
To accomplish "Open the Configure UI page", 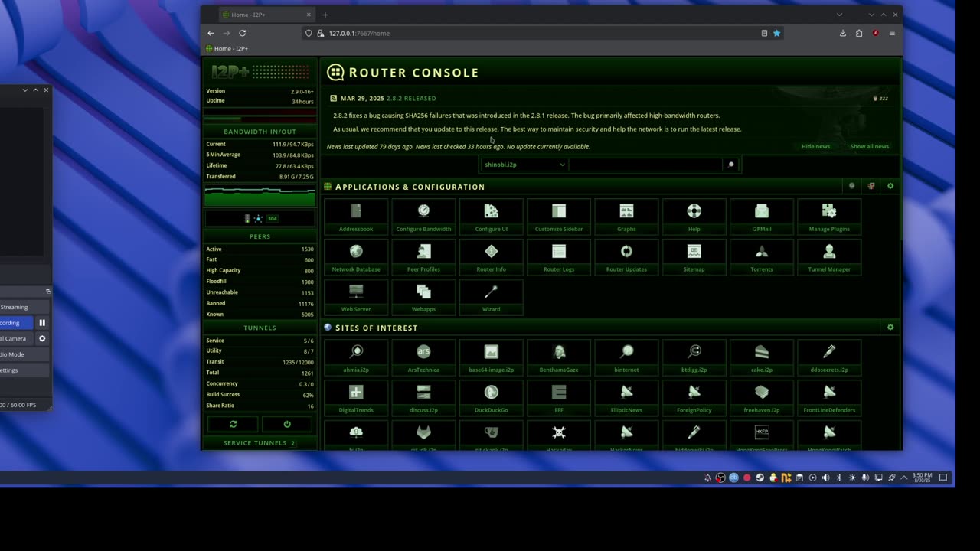I will click(x=491, y=217).
